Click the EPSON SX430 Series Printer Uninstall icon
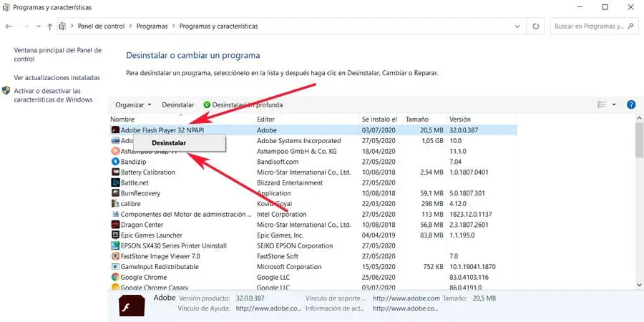This screenshot has height=322, width=644. (115, 245)
